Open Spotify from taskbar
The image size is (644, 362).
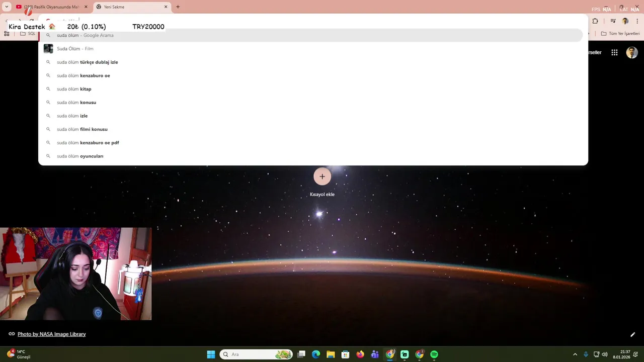pyautogui.click(x=434, y=354)
